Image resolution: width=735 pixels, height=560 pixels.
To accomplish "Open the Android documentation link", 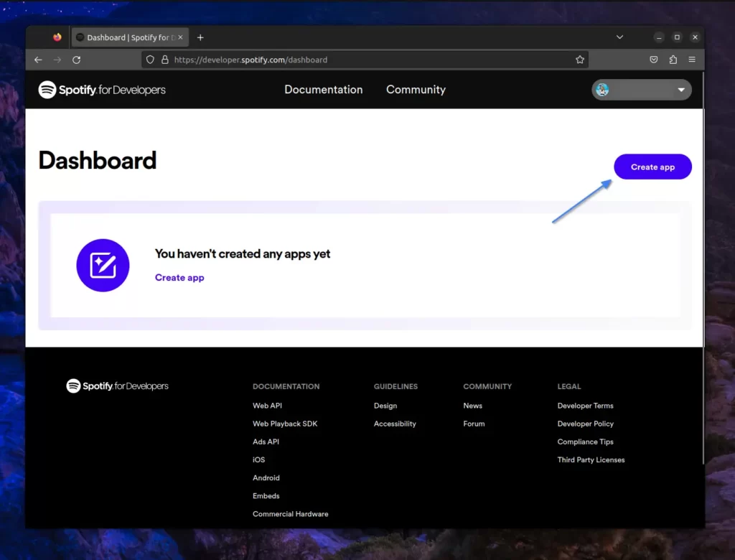I will (266, 478).
